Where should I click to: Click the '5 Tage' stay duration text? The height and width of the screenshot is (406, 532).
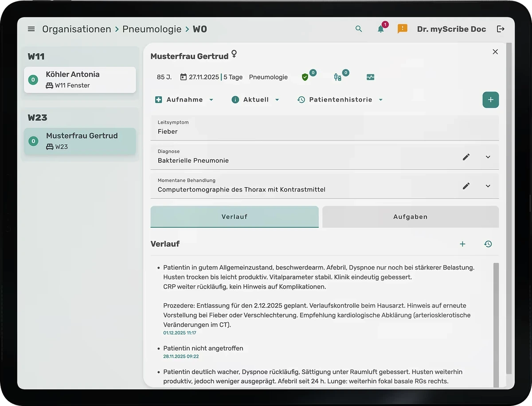click(233, 77)
